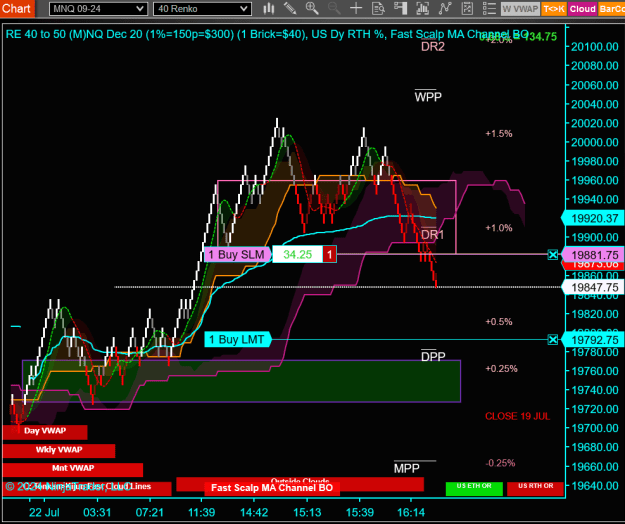Click the WPP pivot label
Screen dimensions: 625x524
pyautogui.click(x=428, y=96)
